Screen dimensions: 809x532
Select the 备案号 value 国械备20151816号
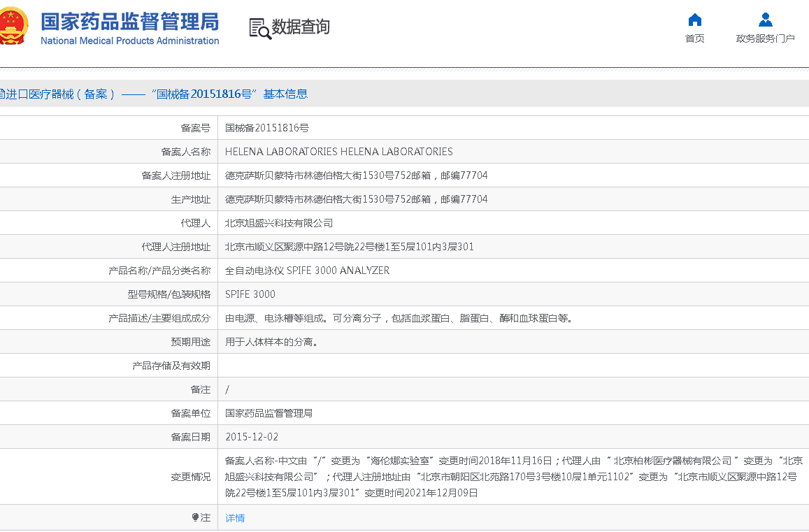point(267,128)
